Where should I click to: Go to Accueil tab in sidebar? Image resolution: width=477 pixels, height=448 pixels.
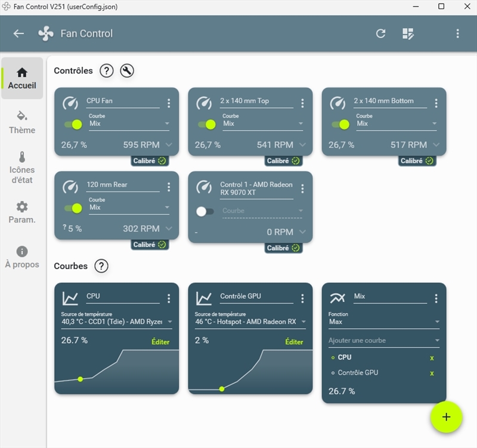click(22, 78)
